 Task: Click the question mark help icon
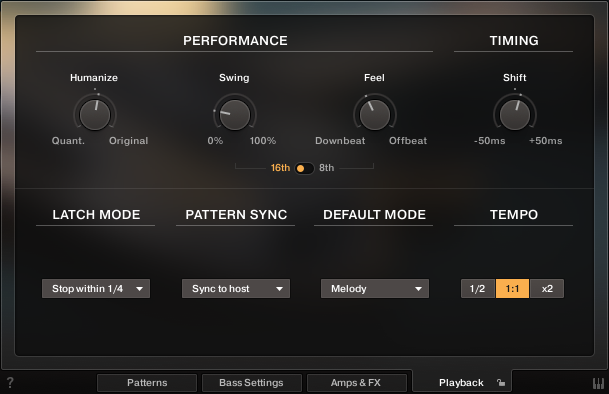tap(10, 383)
